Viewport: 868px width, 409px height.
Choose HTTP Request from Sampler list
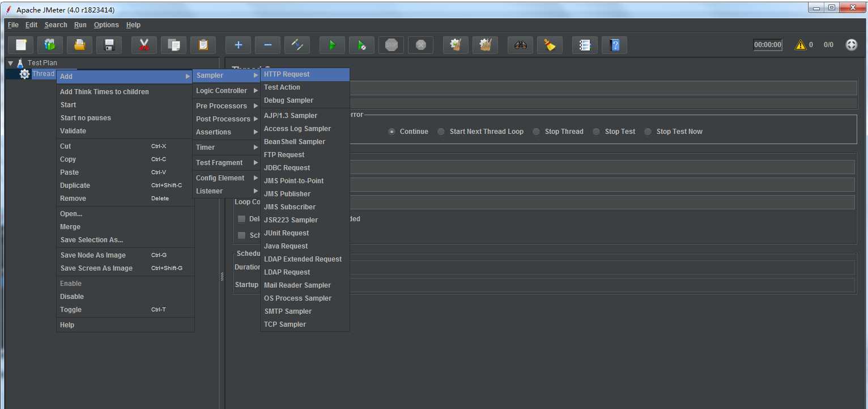coord(305,74)
